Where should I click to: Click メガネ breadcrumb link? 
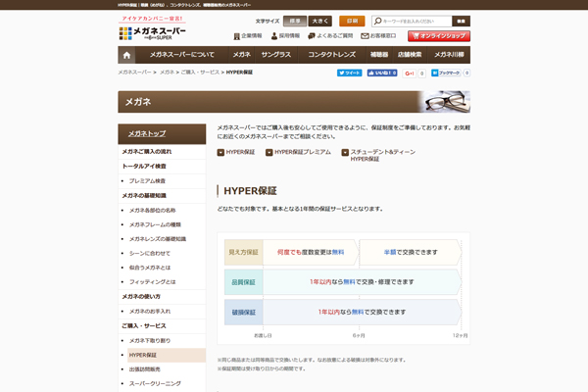167,72
